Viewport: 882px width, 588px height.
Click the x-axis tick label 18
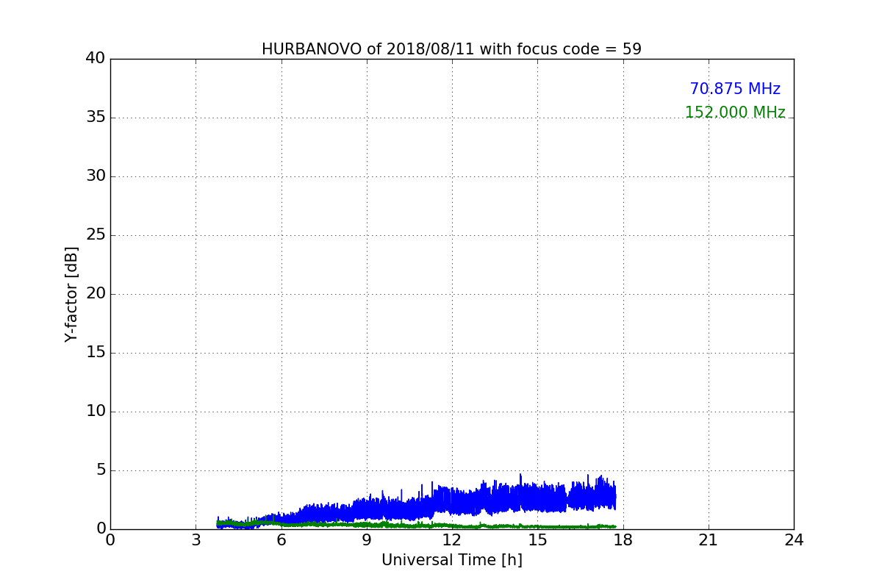[623, 540]
